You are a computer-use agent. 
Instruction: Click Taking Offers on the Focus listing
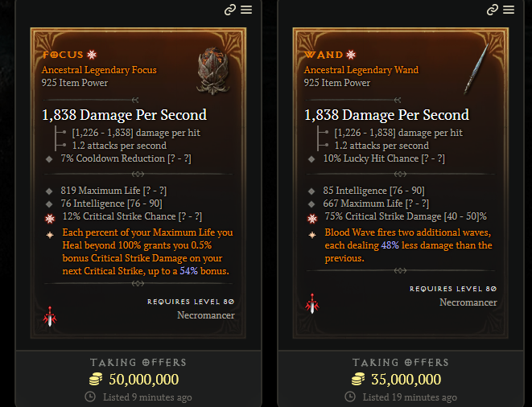point(138,363)
